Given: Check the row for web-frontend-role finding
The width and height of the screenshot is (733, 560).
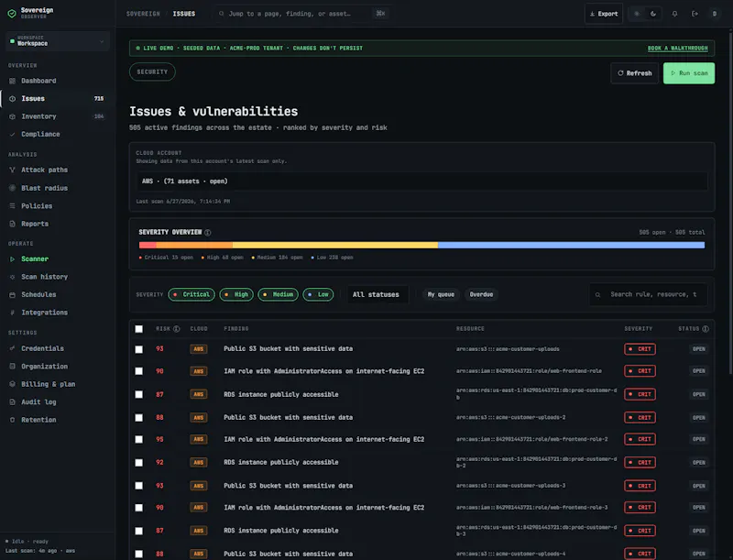Looking at the screenshot, I should tap(139, 371).
